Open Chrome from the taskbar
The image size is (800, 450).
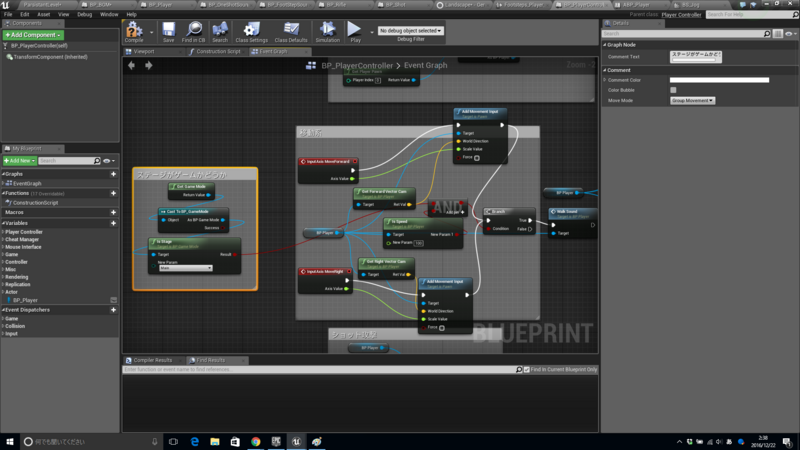point(256,442)
